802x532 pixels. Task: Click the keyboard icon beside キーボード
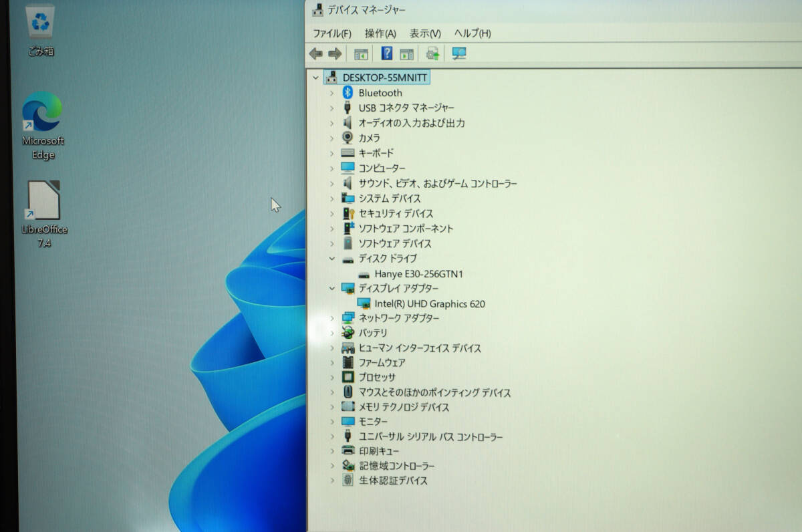[x=348, y=153]
